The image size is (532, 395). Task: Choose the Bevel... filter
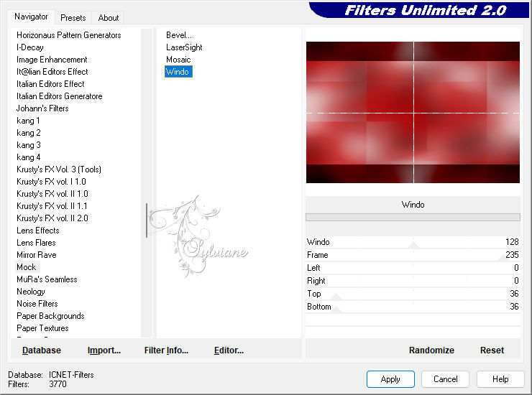click(179, 35)
